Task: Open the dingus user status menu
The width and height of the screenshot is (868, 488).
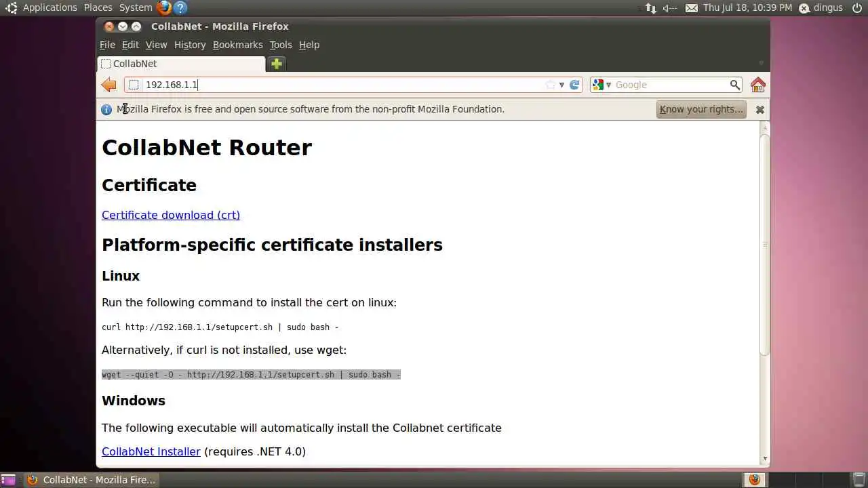Action: click(821, 8)
